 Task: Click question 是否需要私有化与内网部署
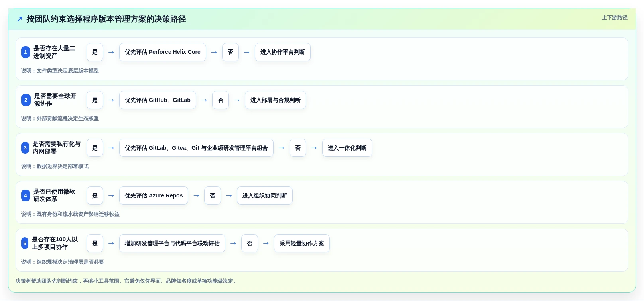pos(57,148)
